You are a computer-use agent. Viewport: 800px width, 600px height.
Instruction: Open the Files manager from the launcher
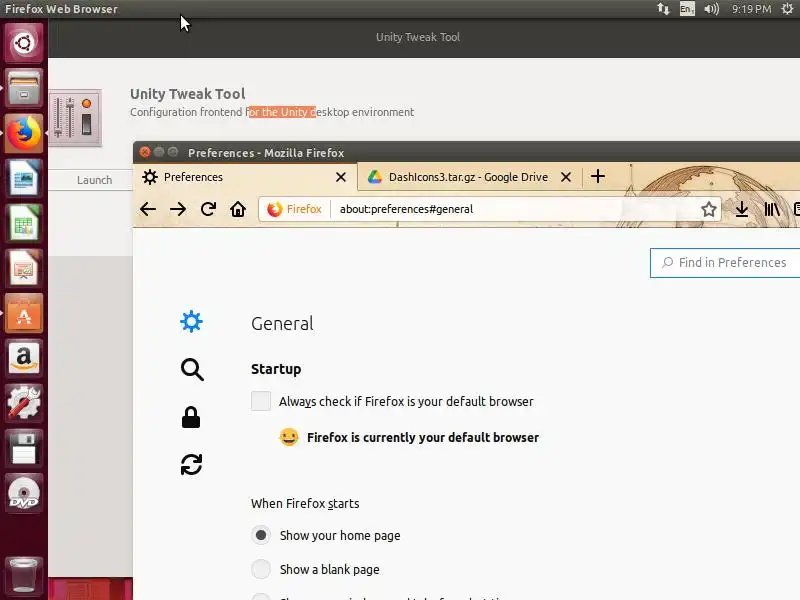point(23,88)
